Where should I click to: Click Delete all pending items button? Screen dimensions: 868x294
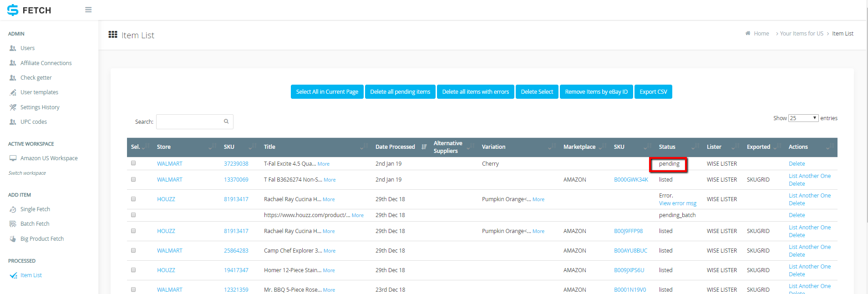click(x=400, y=91)
